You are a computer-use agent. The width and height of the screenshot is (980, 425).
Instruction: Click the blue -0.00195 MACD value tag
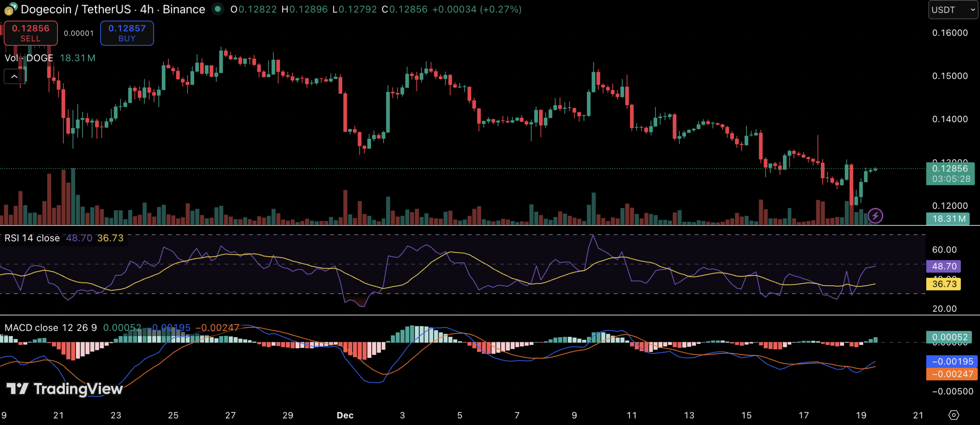pyautogui.click(x=952, y=361)
